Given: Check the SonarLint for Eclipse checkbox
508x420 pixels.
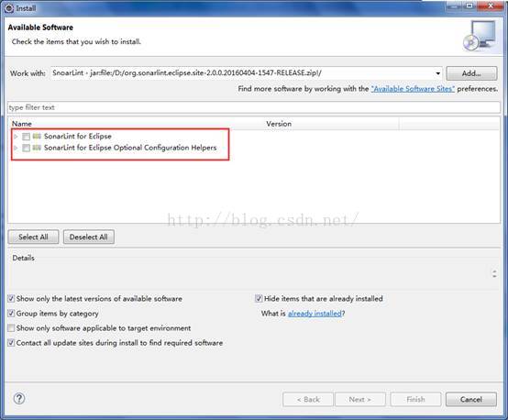Looking at the screenshot, I should 26,137.
